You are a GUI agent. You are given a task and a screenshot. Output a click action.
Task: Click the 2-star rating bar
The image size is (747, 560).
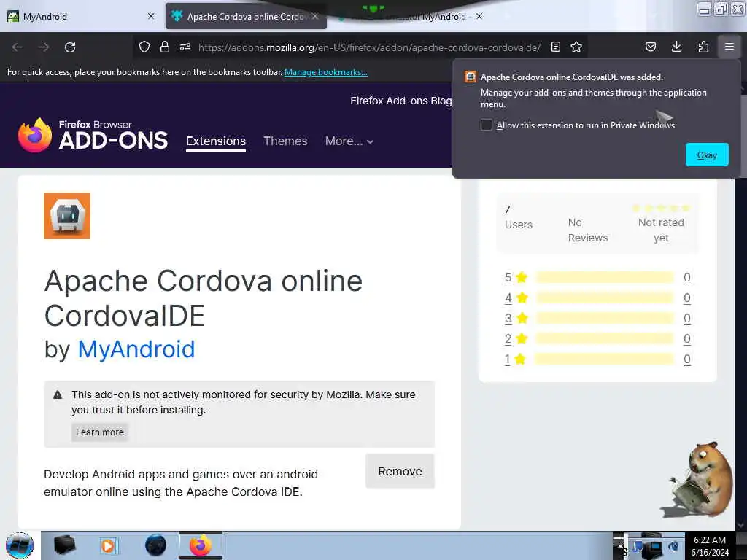point(605,338)
